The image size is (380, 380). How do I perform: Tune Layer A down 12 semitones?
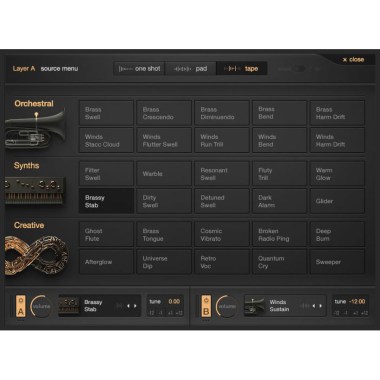click(x=151, y=313)
